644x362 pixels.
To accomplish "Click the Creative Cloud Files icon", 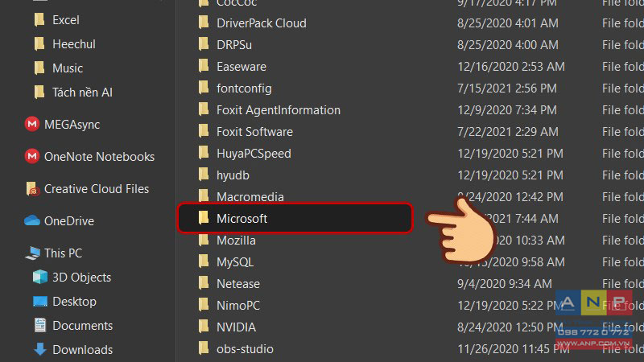I will 32,188.
